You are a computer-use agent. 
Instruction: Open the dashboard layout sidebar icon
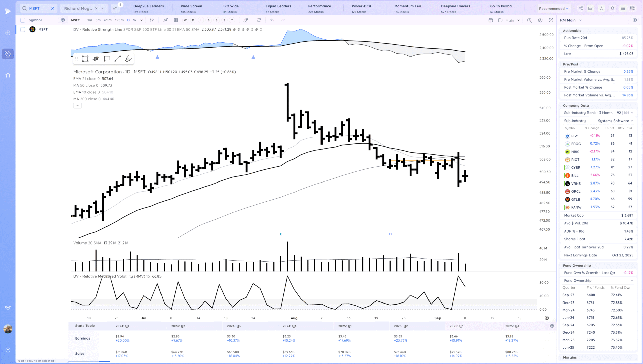pos(8,33)
